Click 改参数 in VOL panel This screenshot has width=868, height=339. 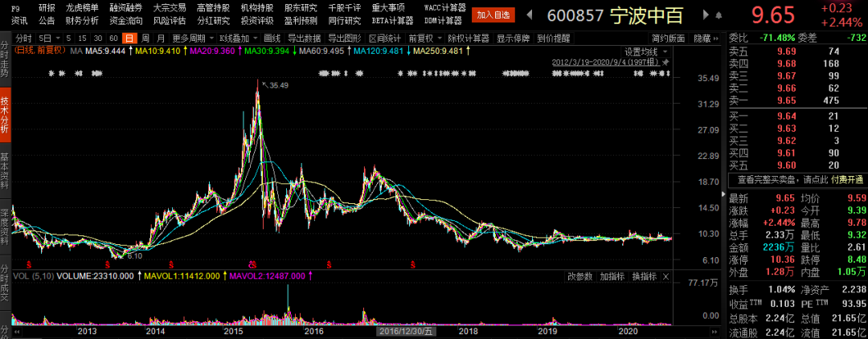[x=580, y=276]
